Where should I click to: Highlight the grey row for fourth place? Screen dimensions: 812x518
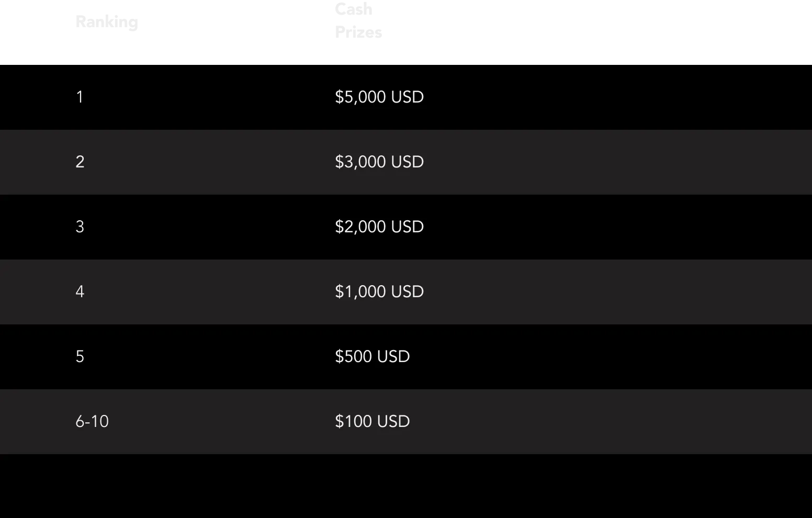pos(576,291)
